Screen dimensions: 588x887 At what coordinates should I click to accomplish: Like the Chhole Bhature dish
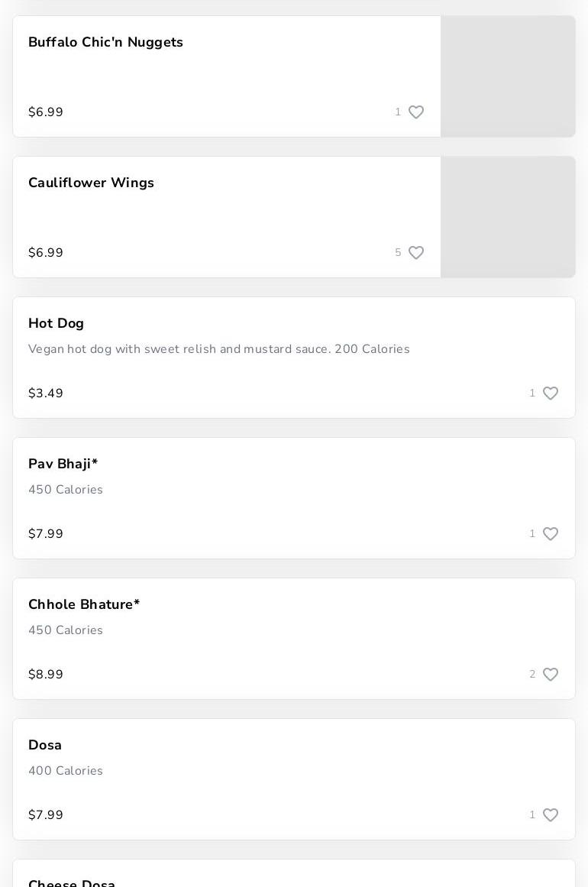pos(551,675)
